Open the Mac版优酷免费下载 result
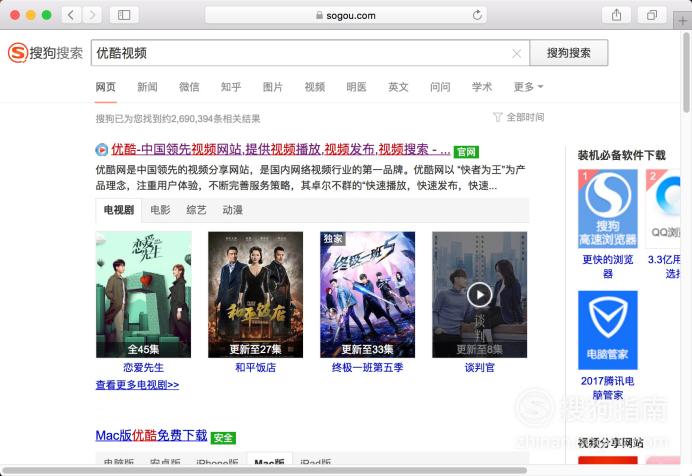The image size is (692, 476). tap(151, 435)
